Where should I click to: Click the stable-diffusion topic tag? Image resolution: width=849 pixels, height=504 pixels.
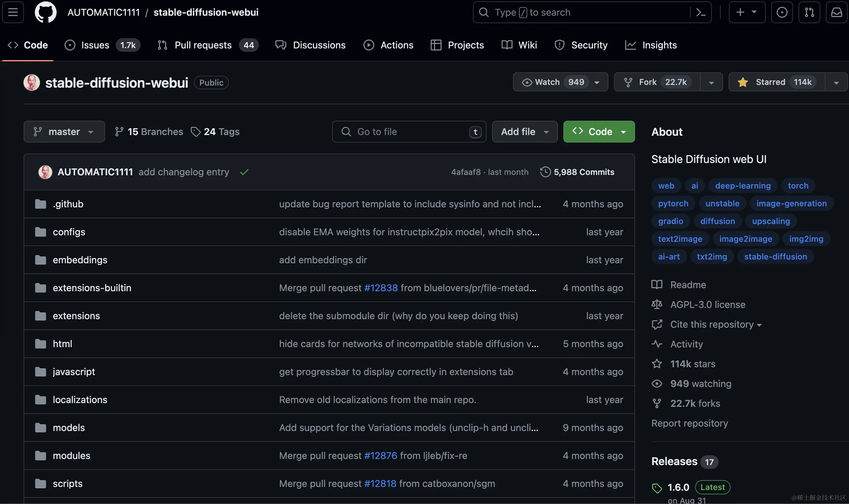pos(775,256)
